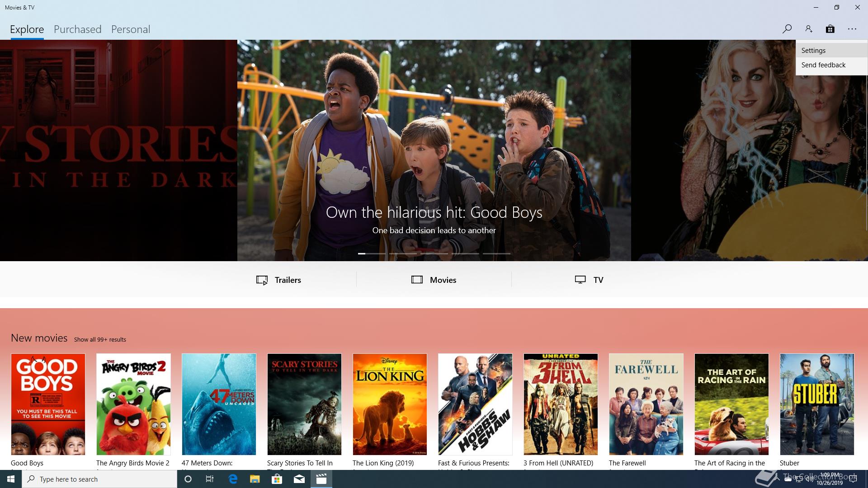This screenshot has height=488, width=868.
Task: Show the Scary Stories banner slide
Action: coord(118,150)
